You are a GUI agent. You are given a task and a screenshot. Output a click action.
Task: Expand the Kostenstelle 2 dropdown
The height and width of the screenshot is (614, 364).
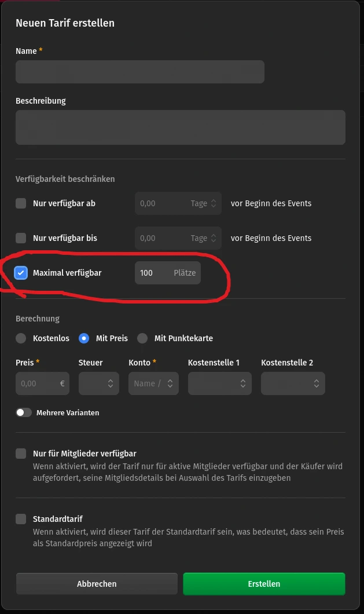(x=293, y=383)
